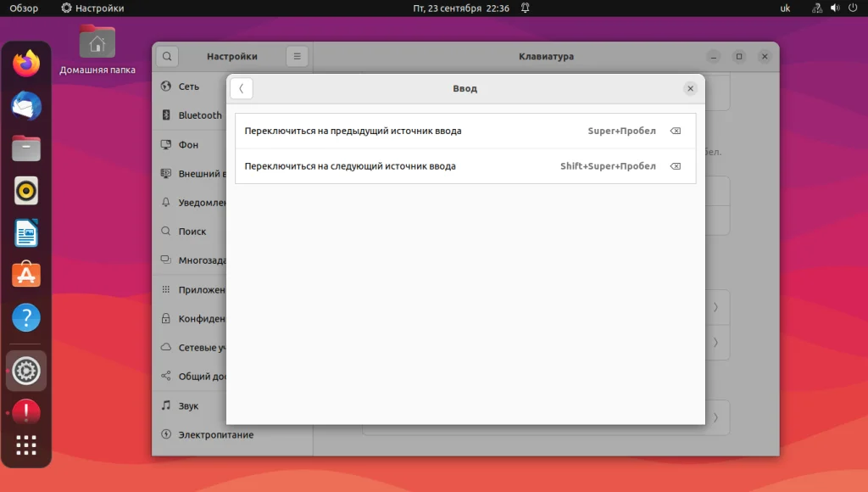The height and width of the screenshot is (492, 868).
Task: Open the Звук settings section
Action: [x=189, y=405]
